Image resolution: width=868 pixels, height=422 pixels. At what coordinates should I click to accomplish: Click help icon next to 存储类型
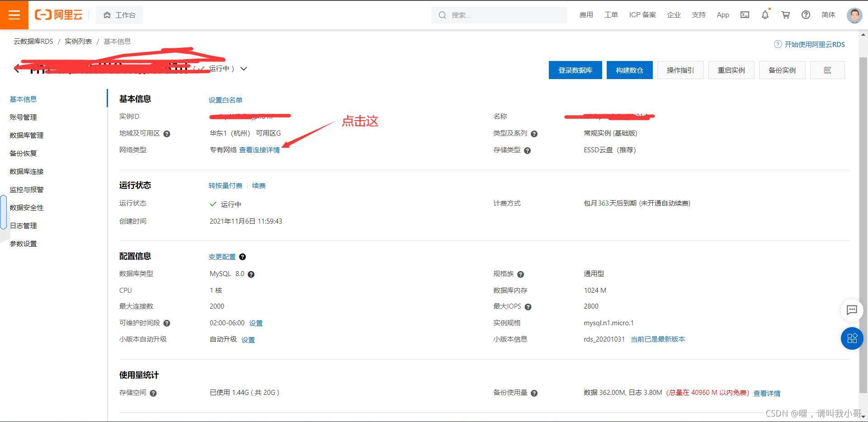tap(527, 150)
